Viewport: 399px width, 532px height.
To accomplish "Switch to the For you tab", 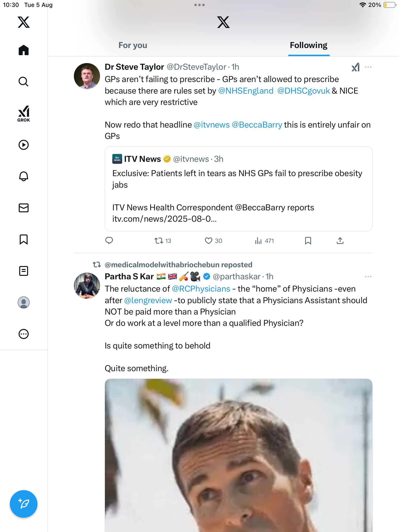I will [x=133, y=45].
